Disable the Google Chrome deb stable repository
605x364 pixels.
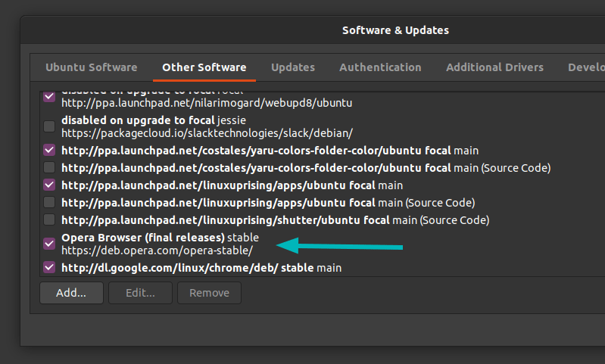coord(49,267)
